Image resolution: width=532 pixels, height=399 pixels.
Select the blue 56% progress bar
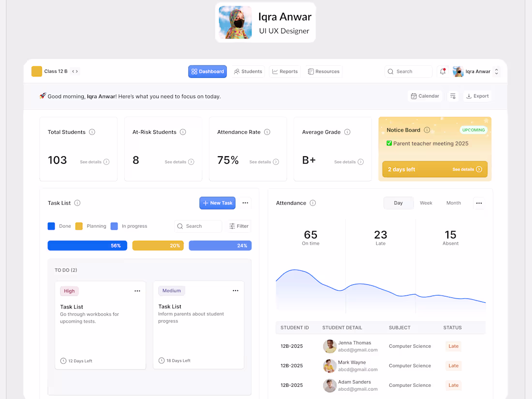87,245
